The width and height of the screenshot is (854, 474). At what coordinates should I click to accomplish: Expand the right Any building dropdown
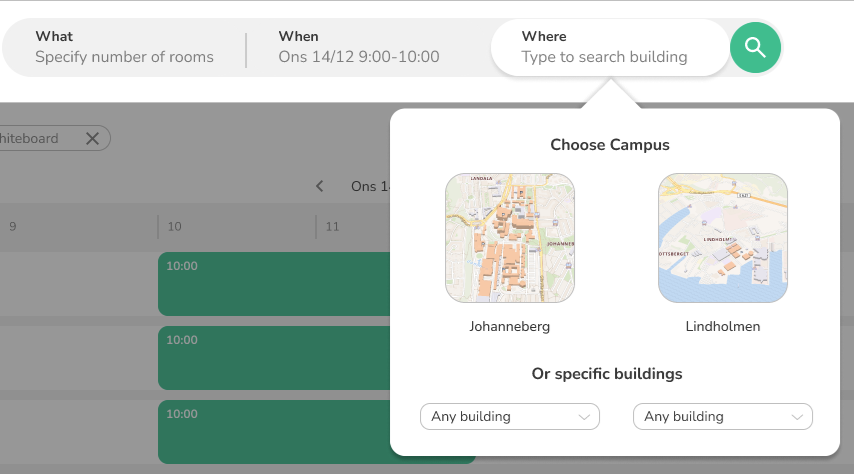[x=722, y=417]
